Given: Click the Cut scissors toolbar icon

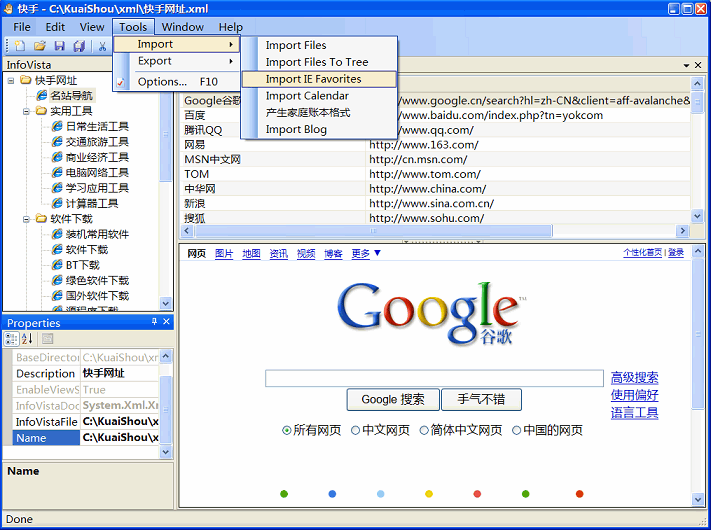Looking at the screenshot, I should (x=102, y=46).
